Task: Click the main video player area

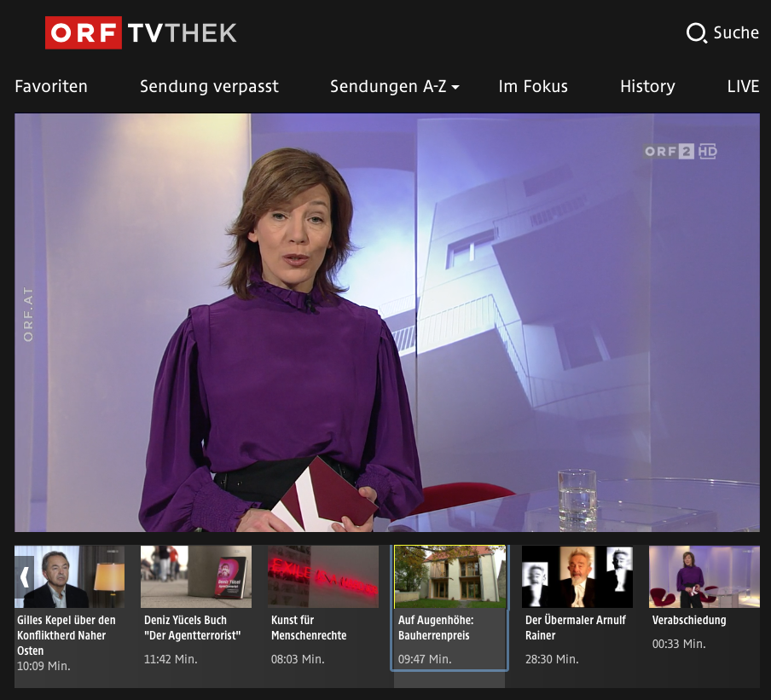Action: tap(386, 322)
